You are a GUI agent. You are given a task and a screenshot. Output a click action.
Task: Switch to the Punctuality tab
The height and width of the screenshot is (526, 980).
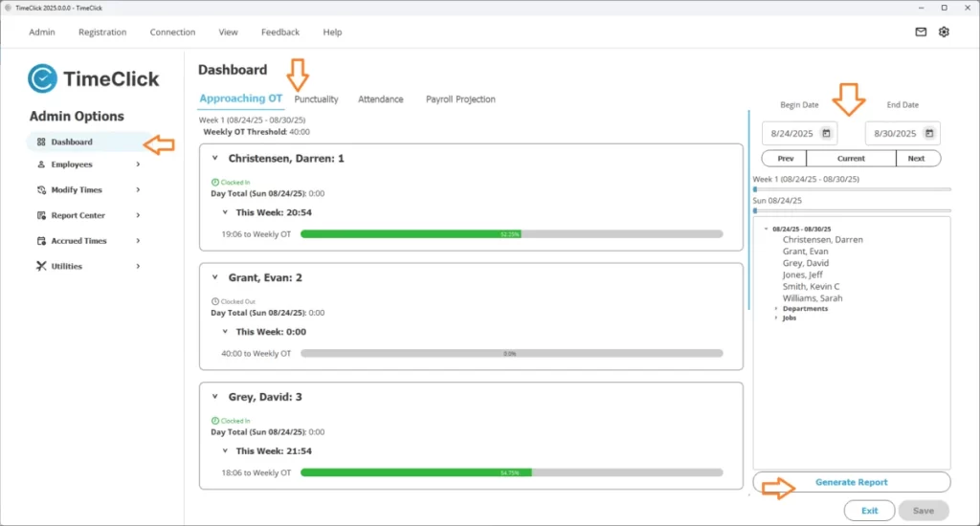tap(316, 99)
